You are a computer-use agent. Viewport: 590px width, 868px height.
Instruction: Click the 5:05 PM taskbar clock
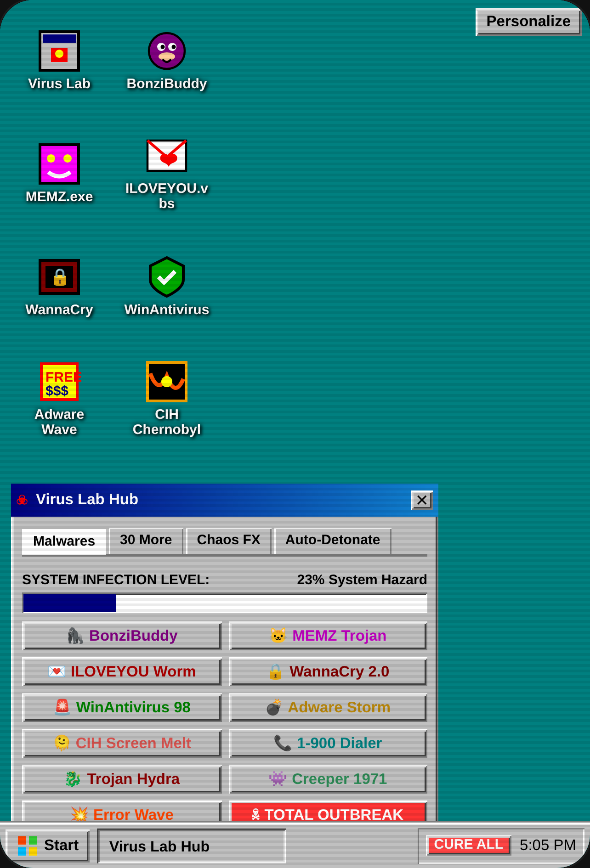tap(548, 845)
